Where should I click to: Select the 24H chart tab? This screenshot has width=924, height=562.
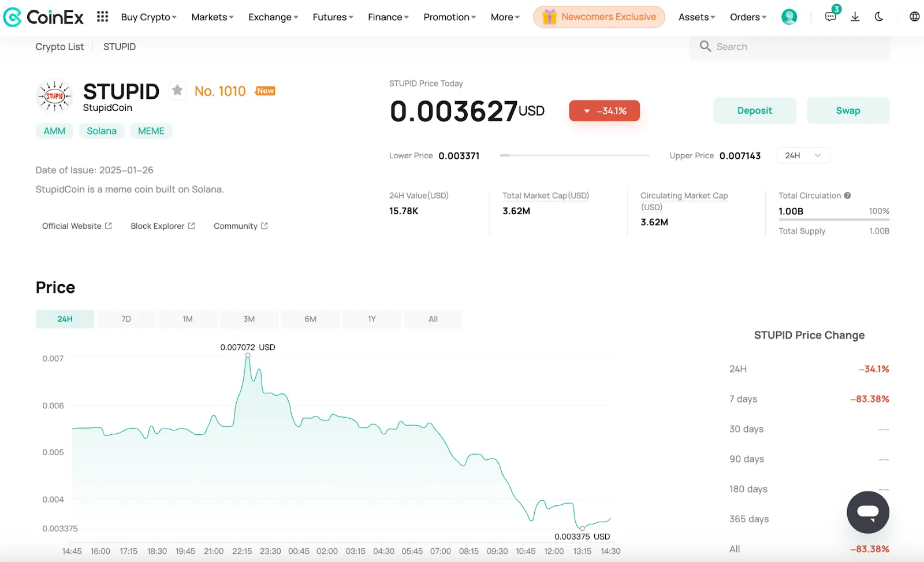65,319
